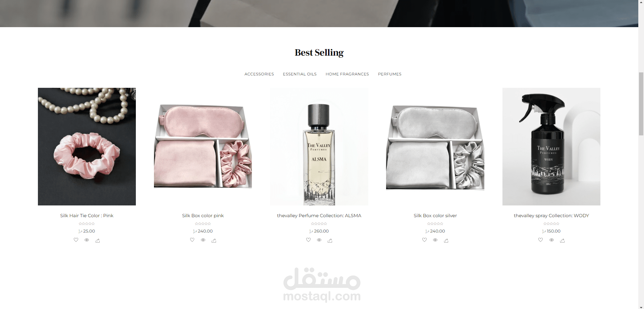Quick view the WODY spray eye icon
644x309 pixels.
tap(551, 240)
